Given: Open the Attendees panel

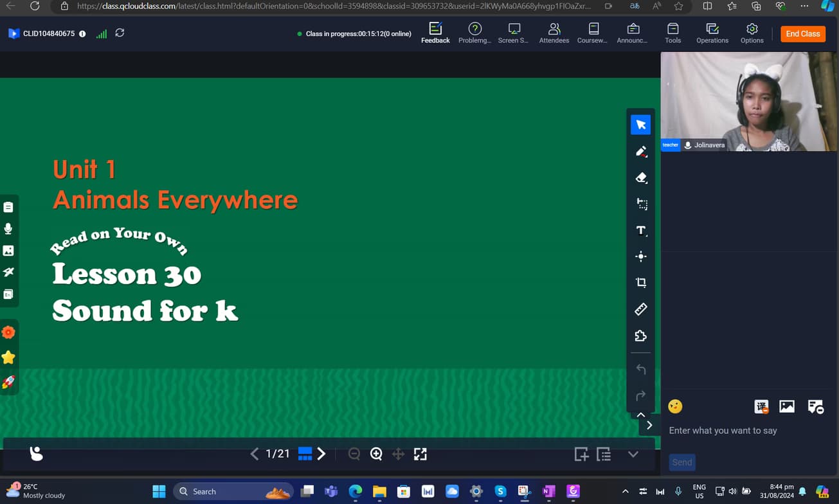Looking at the screenshot, I should pos(554,33).
